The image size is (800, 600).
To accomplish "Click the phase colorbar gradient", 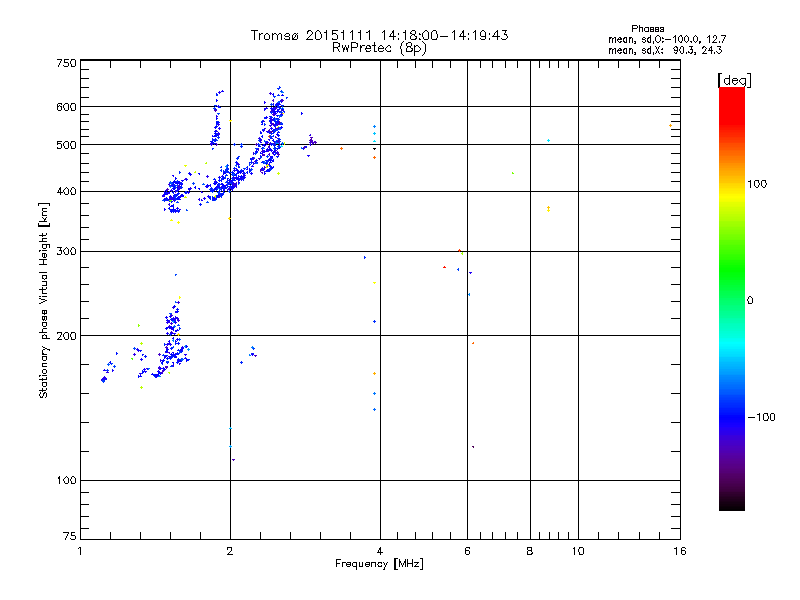I will (x=732, y=299).
